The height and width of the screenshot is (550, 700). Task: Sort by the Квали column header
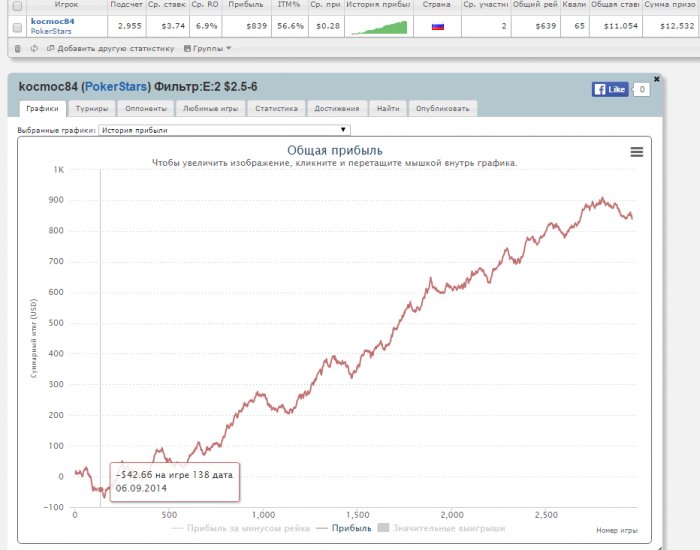click(575, 4)
